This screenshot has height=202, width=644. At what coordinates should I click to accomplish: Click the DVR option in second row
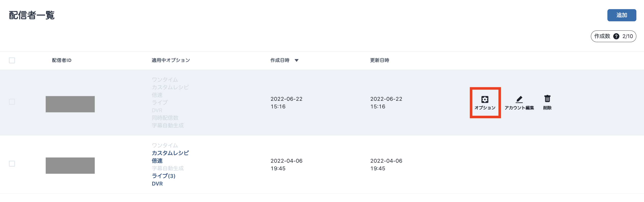pyautogui.click(x=157, y=184)
